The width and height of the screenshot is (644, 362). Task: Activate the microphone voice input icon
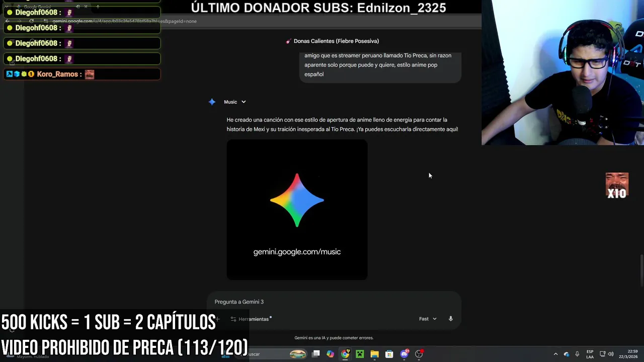(451, 319)
